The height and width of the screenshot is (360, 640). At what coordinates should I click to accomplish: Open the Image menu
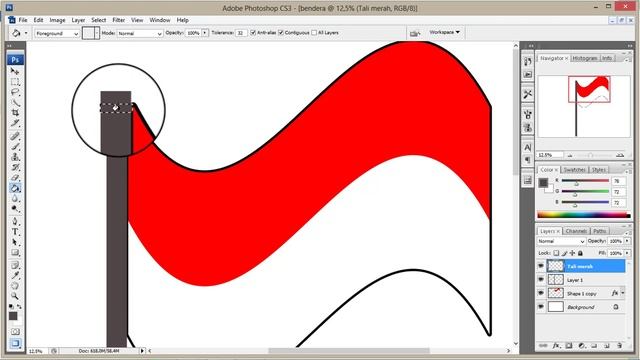click(57, 20)
